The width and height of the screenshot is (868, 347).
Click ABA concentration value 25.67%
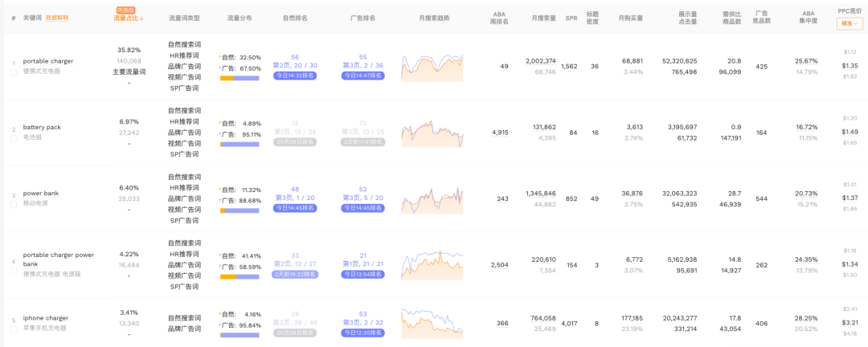point(806,61)
